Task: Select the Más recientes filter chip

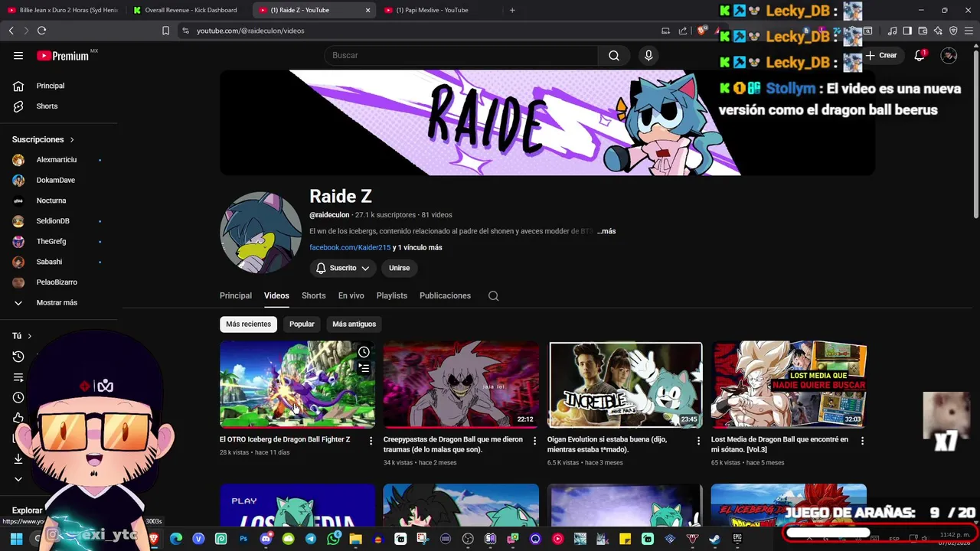Action: tap(248, 324)
